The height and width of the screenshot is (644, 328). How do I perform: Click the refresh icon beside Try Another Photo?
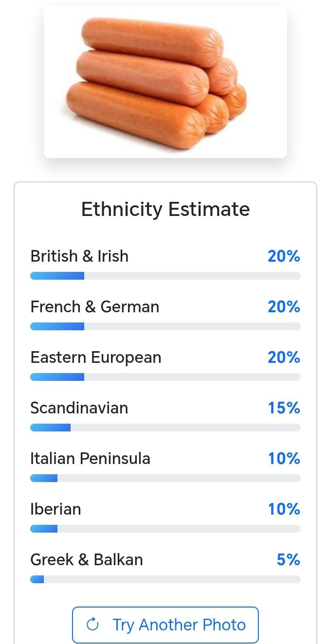tap(92, 625)
